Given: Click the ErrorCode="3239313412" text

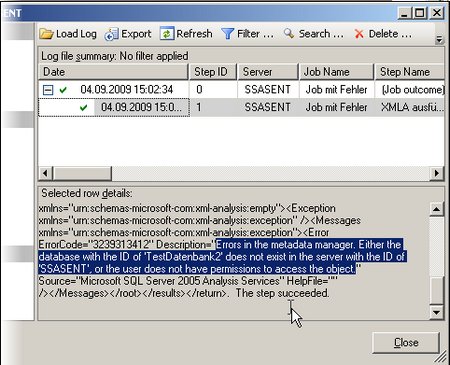Looking at the screenshot, I should tap(96, 245).
